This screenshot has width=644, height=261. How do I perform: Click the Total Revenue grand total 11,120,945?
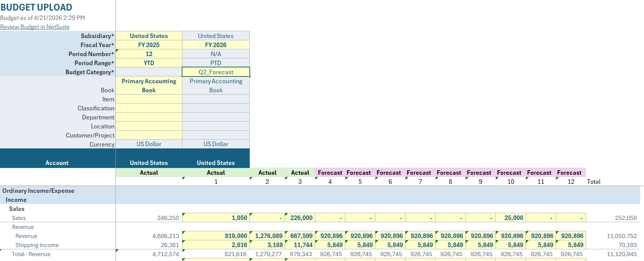[622, 254]
